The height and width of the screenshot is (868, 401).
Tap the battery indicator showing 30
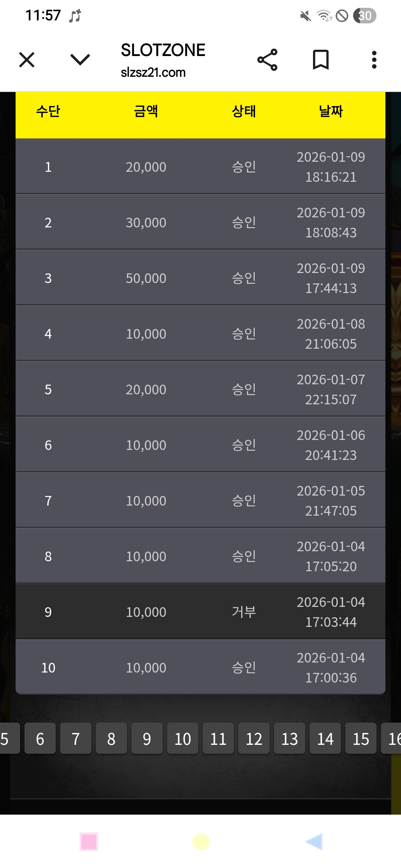click(365, 16)
